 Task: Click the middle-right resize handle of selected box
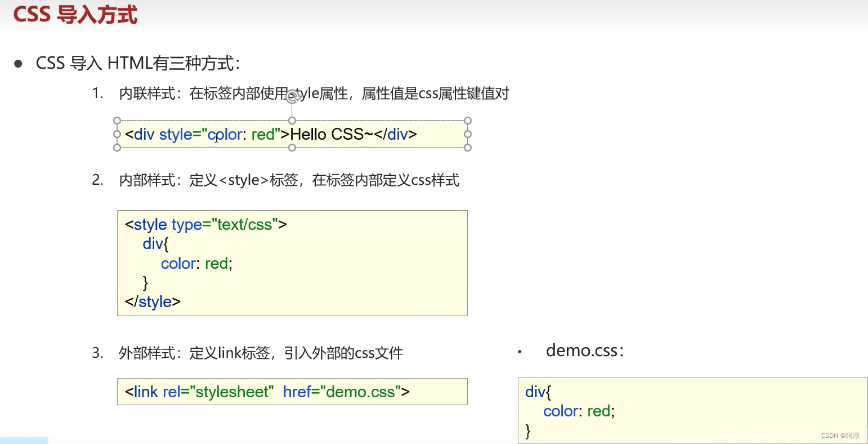click(468, 134)
